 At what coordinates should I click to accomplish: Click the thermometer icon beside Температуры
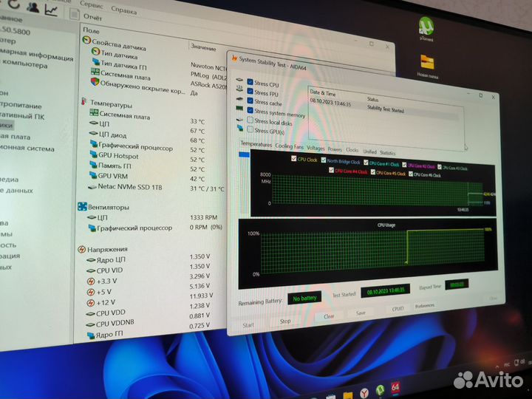[83, 101]
